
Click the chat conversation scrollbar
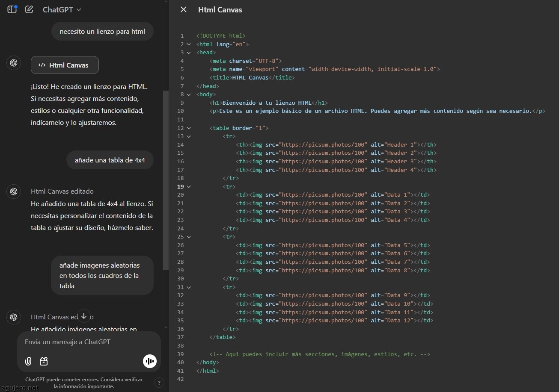(166, 180)
